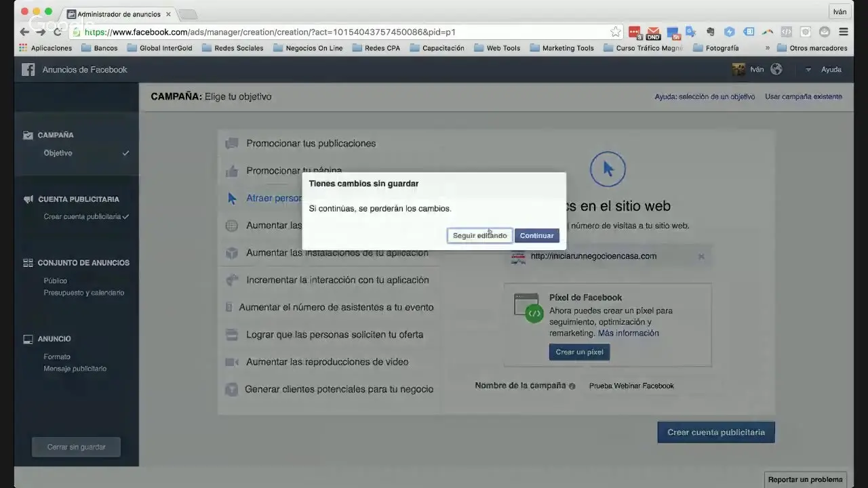Open the Google Translate extension icon
Viewport: 868px width, 488px height.
click(x=691, y=31)
